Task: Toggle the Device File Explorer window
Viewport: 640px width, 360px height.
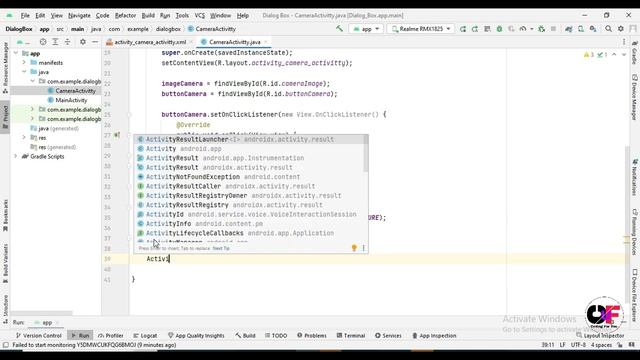Action: pyautogui.click(x=635, y=295)
